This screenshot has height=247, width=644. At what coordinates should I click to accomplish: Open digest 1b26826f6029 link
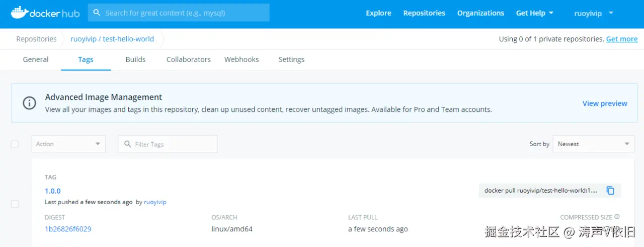(68, 229)
